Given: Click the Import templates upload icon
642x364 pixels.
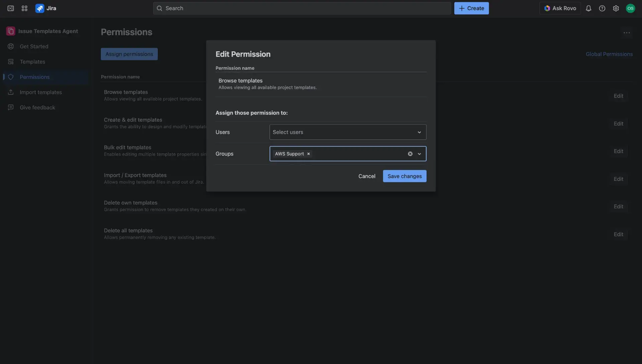Looking at the screenshot, I should coord(11,92).
